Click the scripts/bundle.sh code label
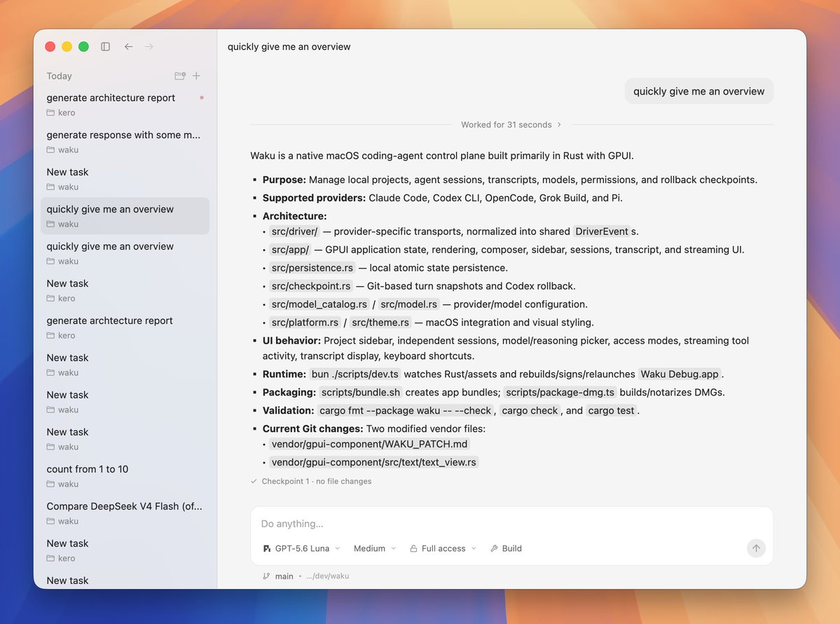 pos(361,393)
